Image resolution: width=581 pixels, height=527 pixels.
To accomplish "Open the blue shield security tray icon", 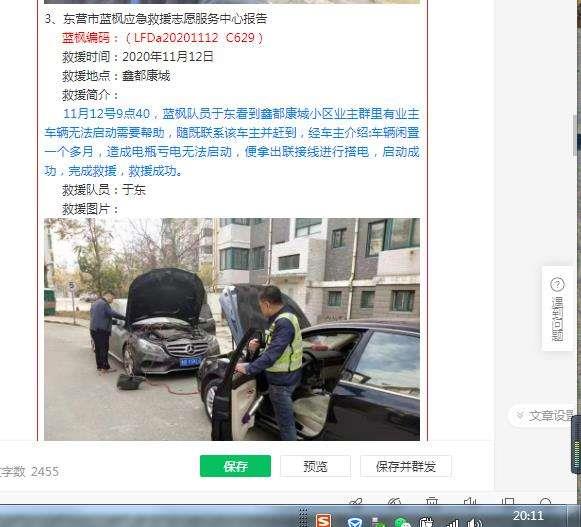I will point(354,523).
